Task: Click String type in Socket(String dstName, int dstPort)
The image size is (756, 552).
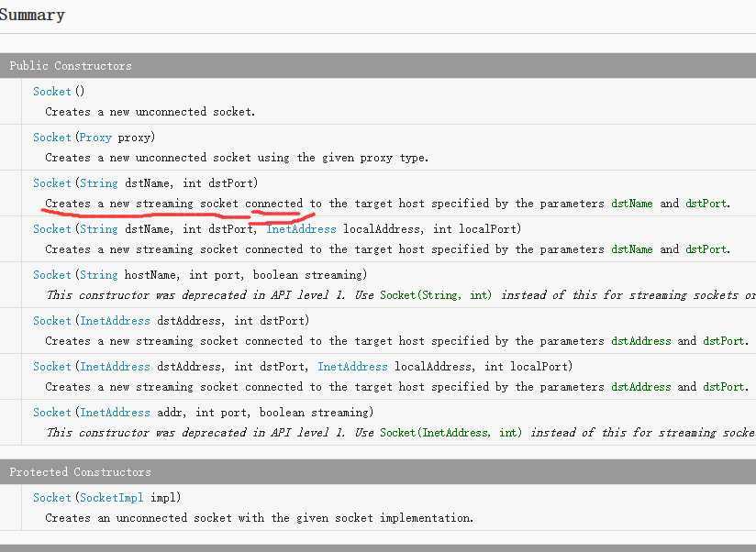Action: [x=98, y=183]
